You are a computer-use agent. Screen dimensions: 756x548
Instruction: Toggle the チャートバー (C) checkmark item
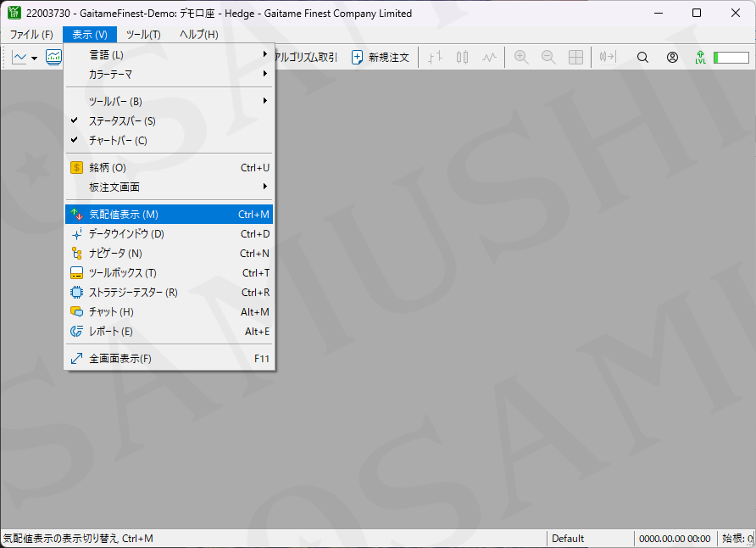pyautogui.click(x=118, y=141)
